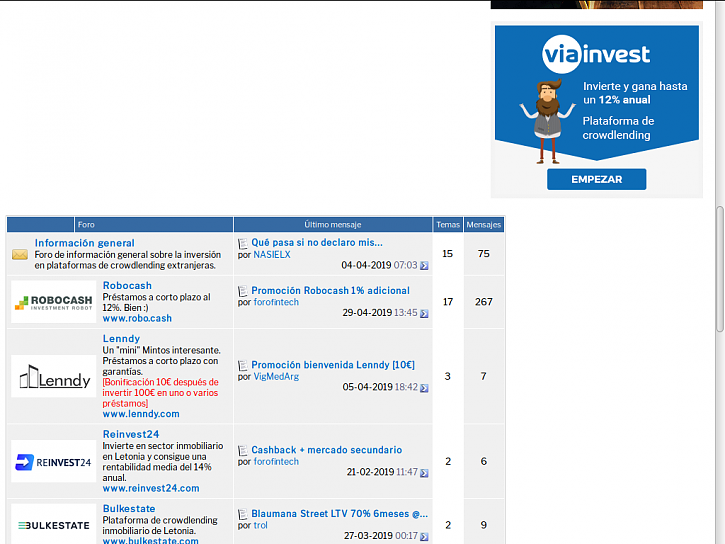The width and height of the screenshot is (725, 544).
Task: View user profile NASIELX
Action: tap(272, 255)
